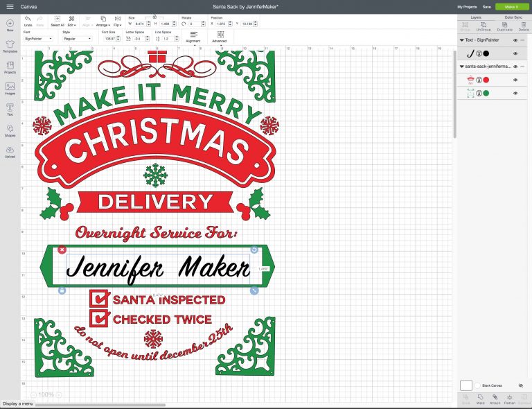Open the Edit dropdown in the toolbar
532x409 pixels.
coord(71,21)
